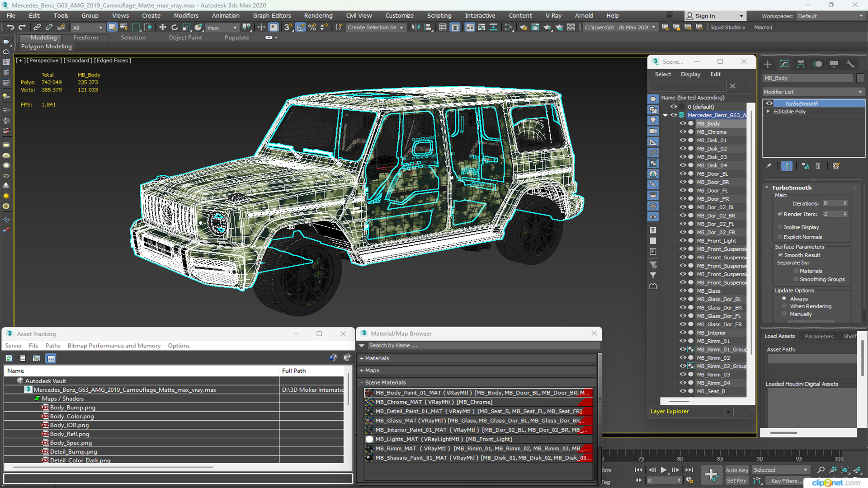Toggle the Angle Snap icon
Viewport: 868px width, 488px height.
[x=301, y=28]
